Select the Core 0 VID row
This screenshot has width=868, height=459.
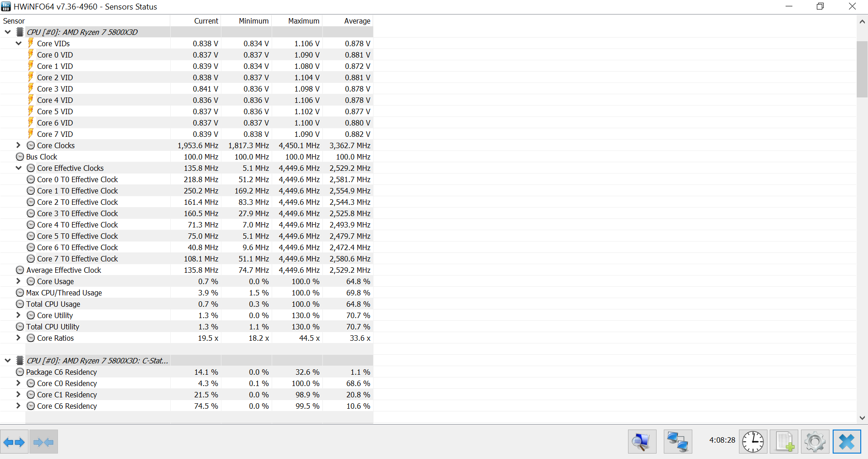(x=187, y=55)
